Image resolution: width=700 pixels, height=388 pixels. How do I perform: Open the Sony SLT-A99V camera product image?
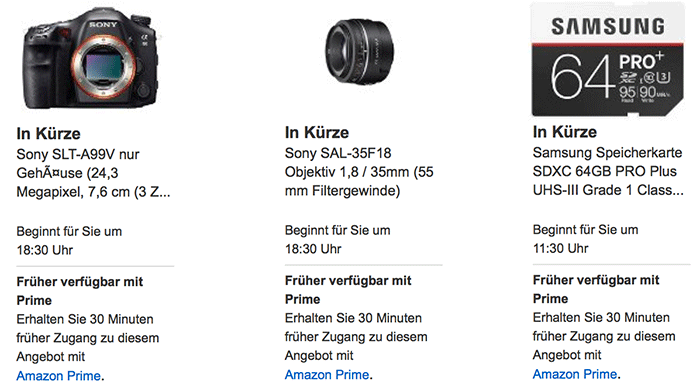91,59
